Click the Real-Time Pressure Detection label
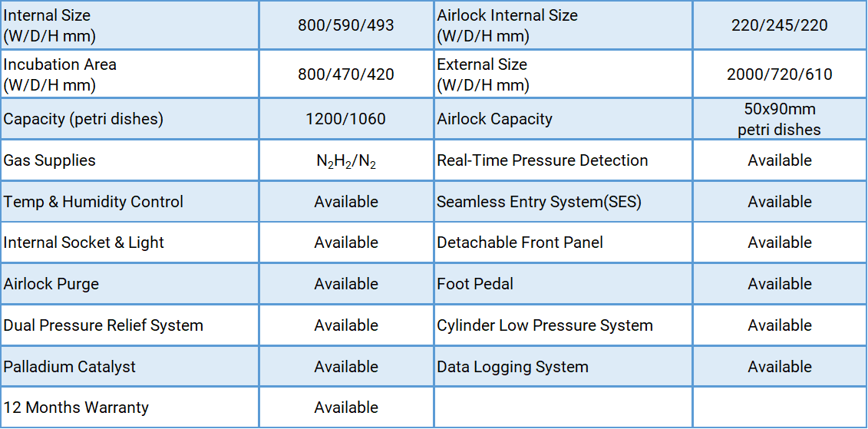The height and width of the screenshot is (429, 868). [542, 160]
